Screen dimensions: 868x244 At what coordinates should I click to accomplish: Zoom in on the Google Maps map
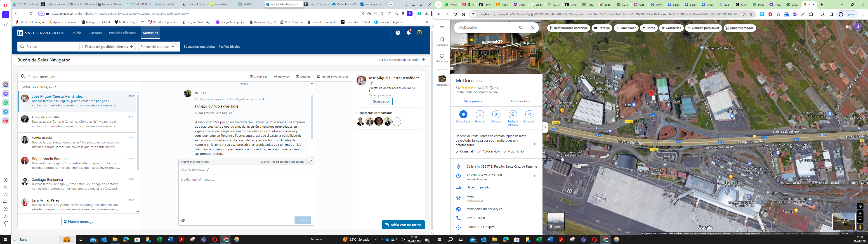(x=860, y=213)
